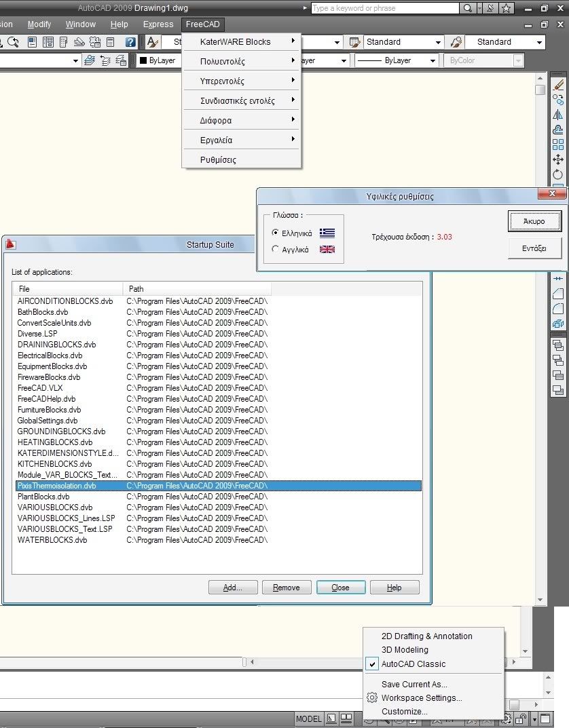Click the toolbar lock icon in status bar
Screen dimensions: 569x728
521,719
